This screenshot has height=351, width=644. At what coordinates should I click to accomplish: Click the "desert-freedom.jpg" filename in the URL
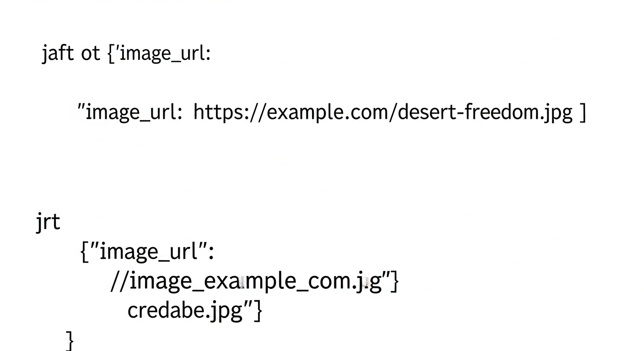pyautogui.click(x=485, y=112)
